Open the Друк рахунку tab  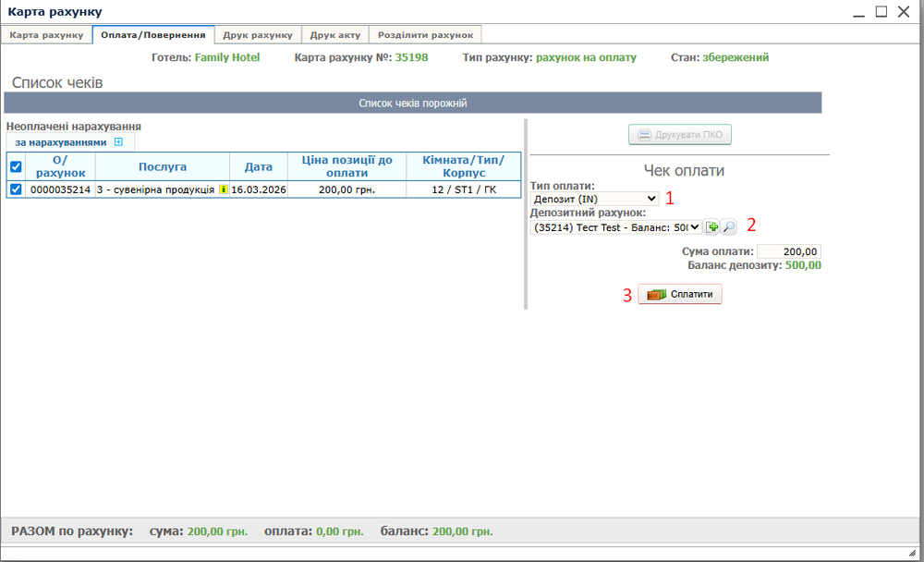tap(258, 35)
